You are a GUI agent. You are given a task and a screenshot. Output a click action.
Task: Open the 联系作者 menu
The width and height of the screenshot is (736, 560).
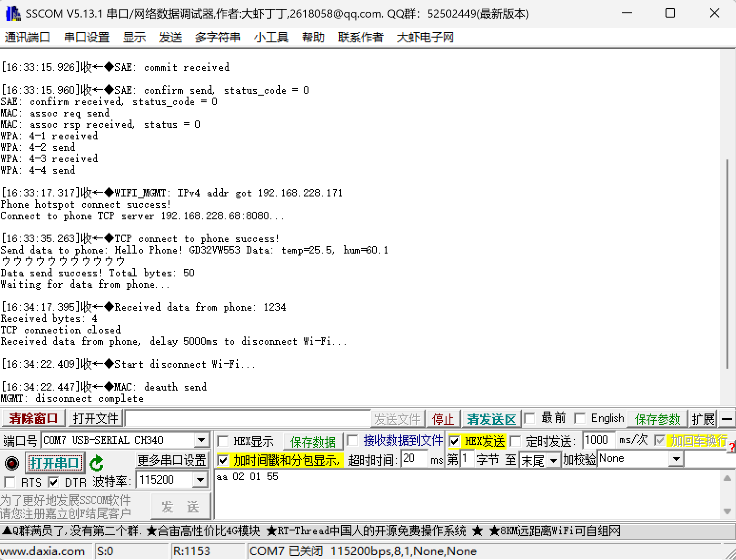tap(360, 37)
